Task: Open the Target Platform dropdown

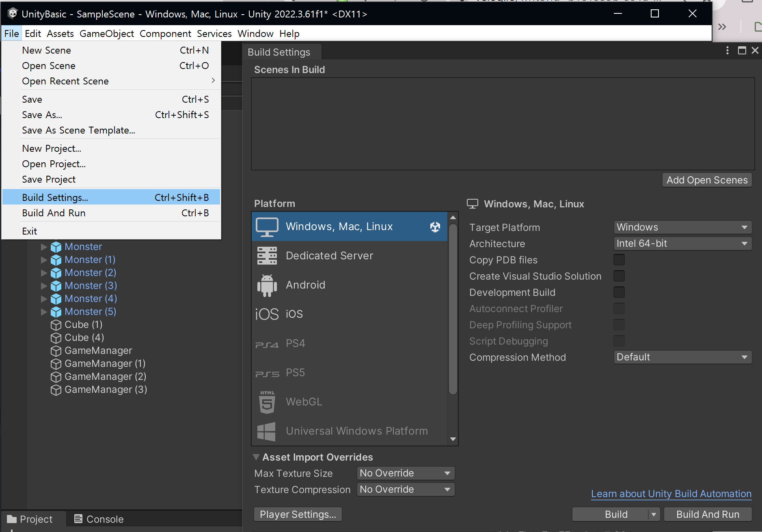Action: (x=682, y=227)
